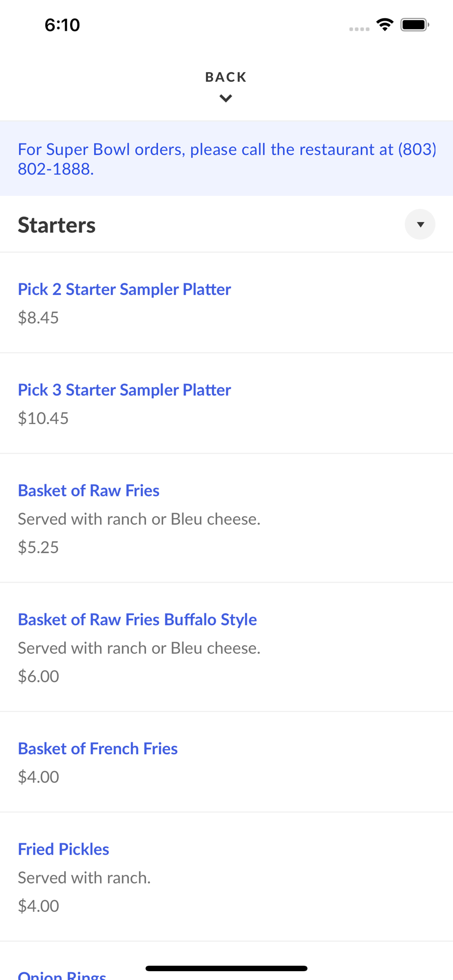The image size is (453, 980).
Task: Choose the Basket of Raw Fries item
Action: click(89, 490)
